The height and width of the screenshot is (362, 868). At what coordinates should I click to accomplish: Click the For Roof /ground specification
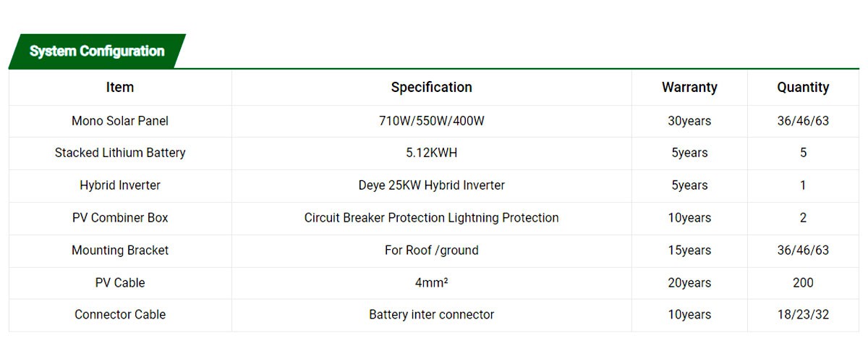[431, 251]
